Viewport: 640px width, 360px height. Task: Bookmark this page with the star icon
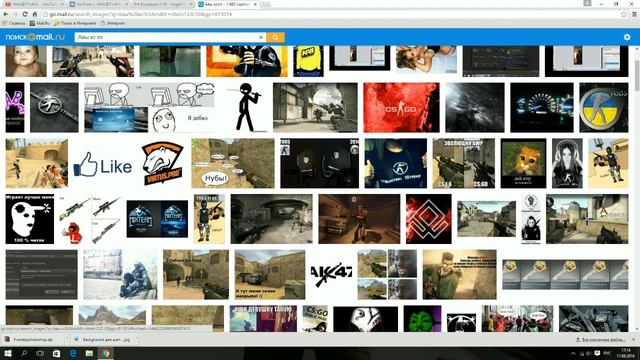[624, 14]
